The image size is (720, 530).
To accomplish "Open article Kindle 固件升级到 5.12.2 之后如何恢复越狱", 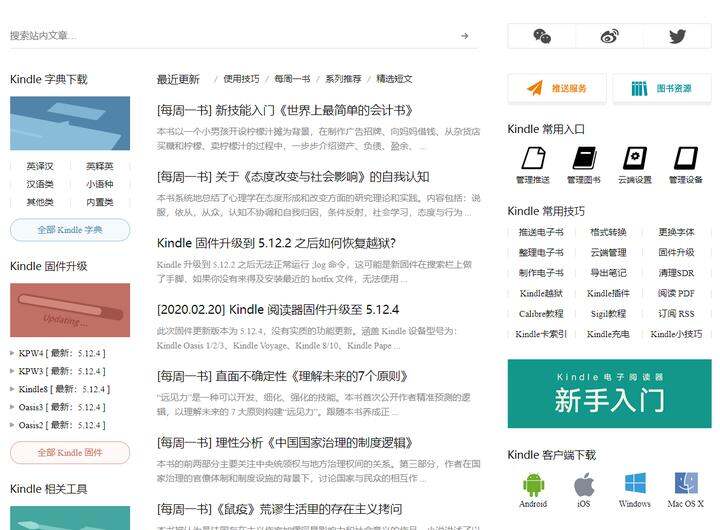I will point(276,243).
